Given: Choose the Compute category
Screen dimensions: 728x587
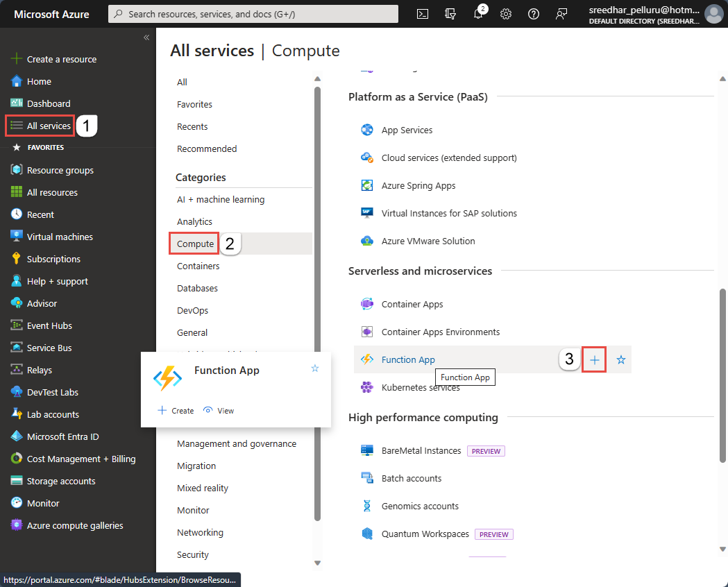Looking at the screenshot, I should (195, 244).
